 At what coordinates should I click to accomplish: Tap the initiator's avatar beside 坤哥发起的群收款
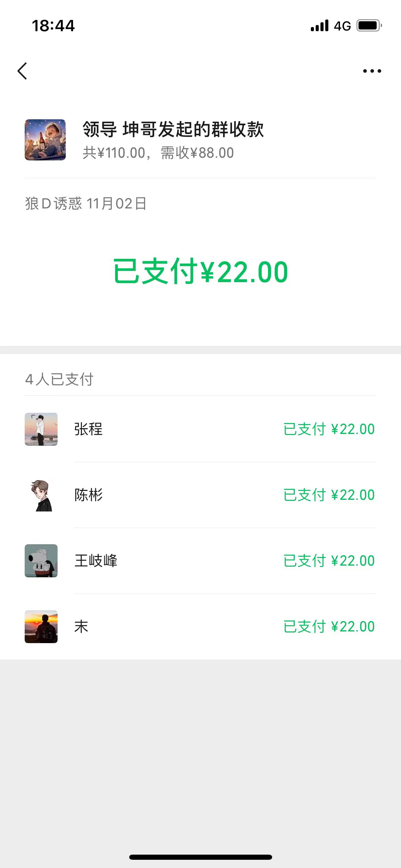click(x=45, y=140)
